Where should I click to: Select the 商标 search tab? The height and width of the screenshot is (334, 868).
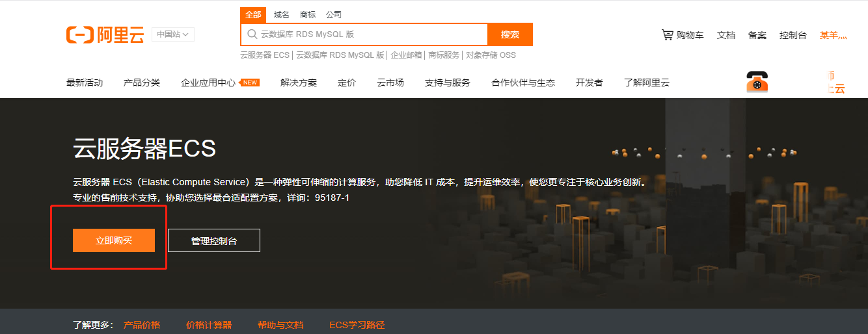point(308,15)
